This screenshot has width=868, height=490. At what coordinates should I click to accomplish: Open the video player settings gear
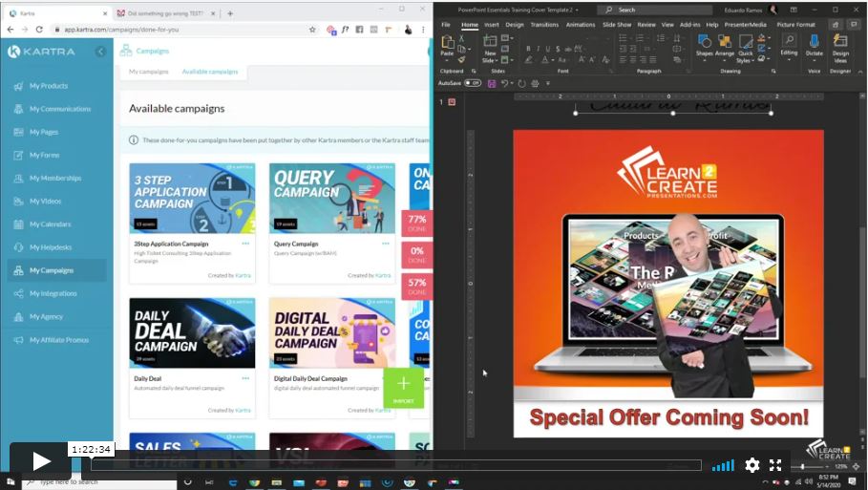tap(752, 465)
